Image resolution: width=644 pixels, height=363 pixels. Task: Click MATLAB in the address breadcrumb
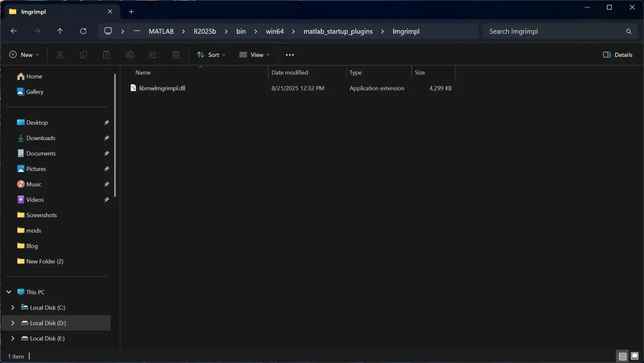point(161,31)
